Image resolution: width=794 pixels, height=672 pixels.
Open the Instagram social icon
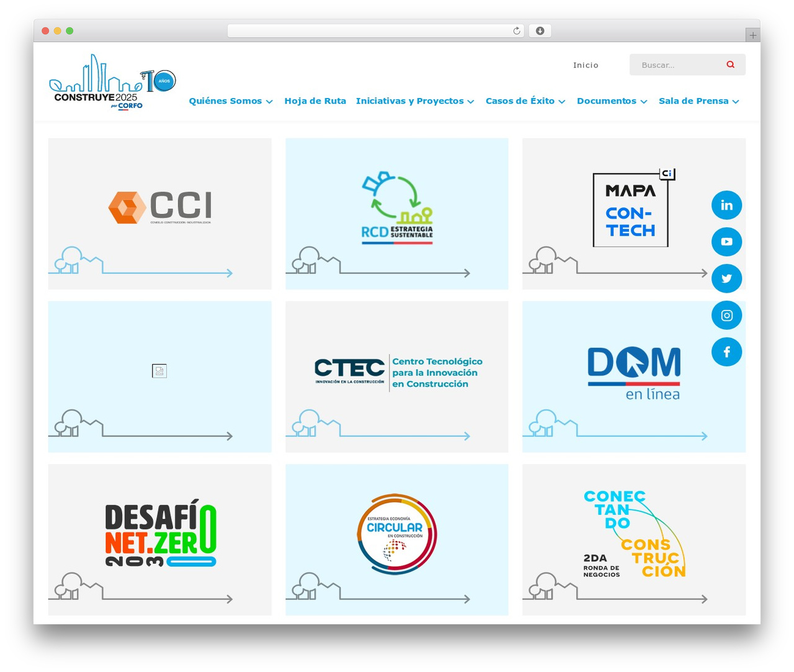click(x=726, y=316)
